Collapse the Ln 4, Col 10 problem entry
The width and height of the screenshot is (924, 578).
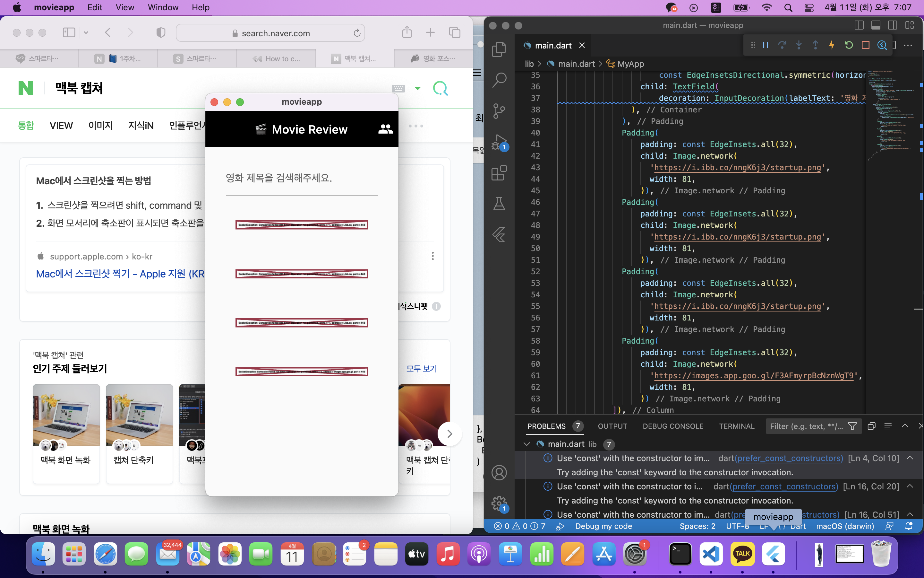pos(910,458)
